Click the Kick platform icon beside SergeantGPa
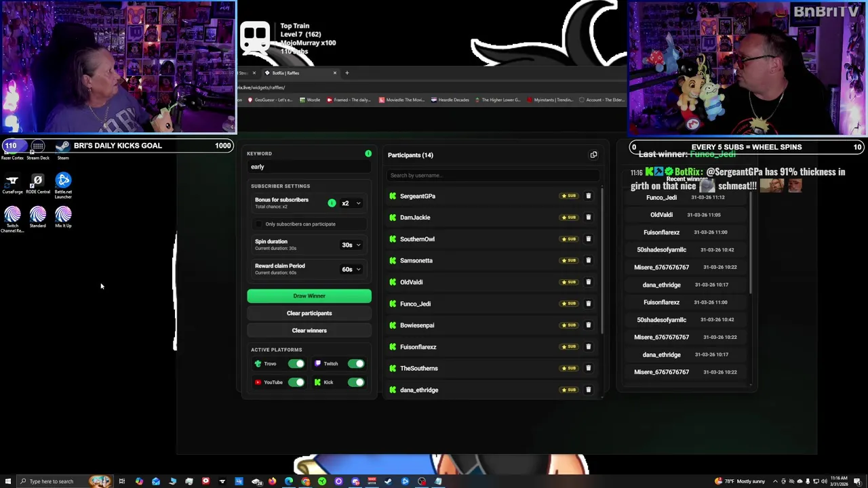 393,196
